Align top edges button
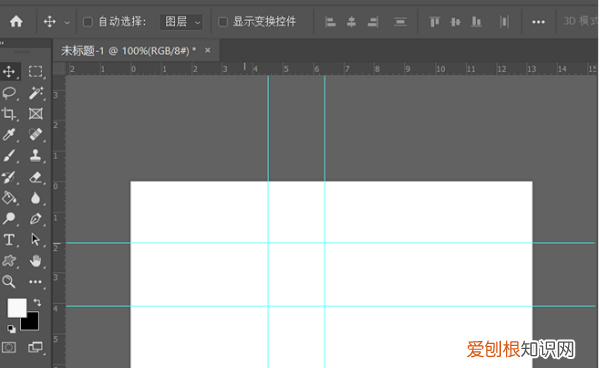This screenshot has height=368, width=600. click(435, 22)
